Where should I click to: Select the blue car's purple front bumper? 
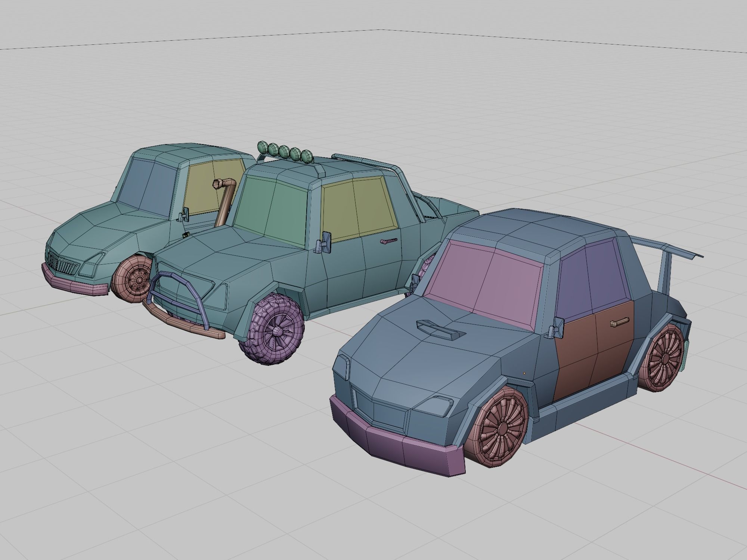coord(397,436)
